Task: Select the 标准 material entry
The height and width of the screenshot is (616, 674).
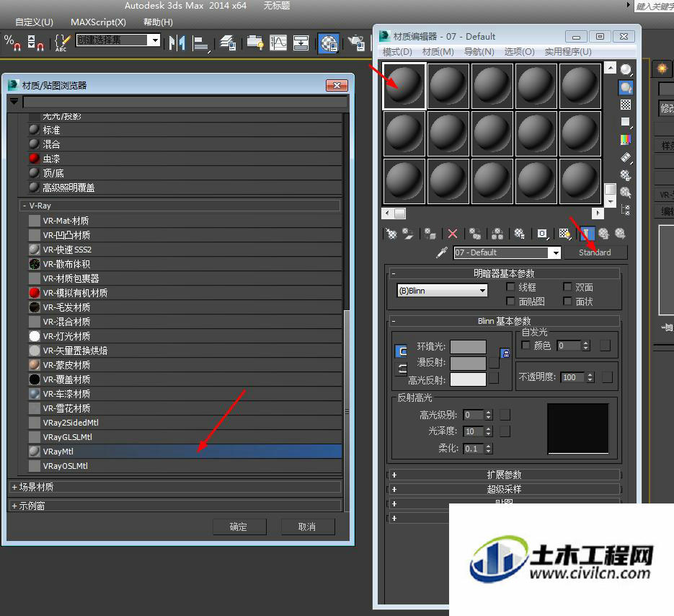Action: point(185,130)
